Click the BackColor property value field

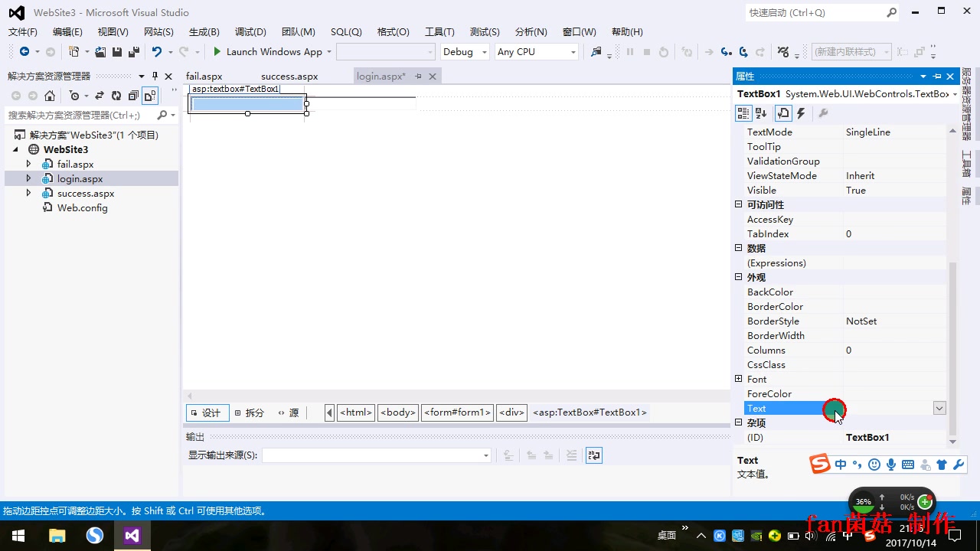tap(895, 292)
